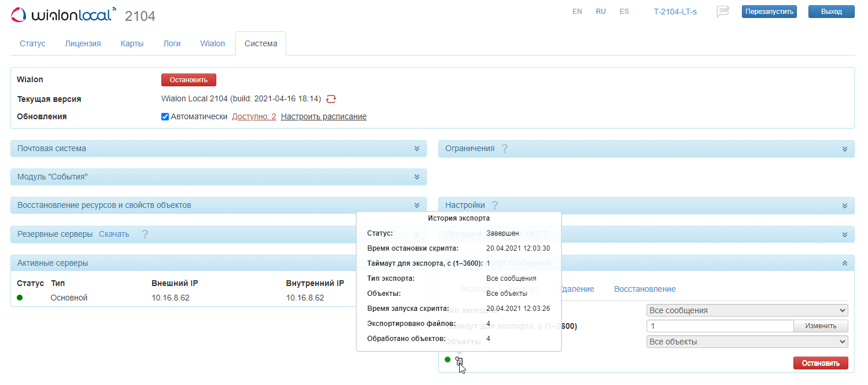Switch interface language to EN
868x385 pixels.
click(x=577, y=11)
